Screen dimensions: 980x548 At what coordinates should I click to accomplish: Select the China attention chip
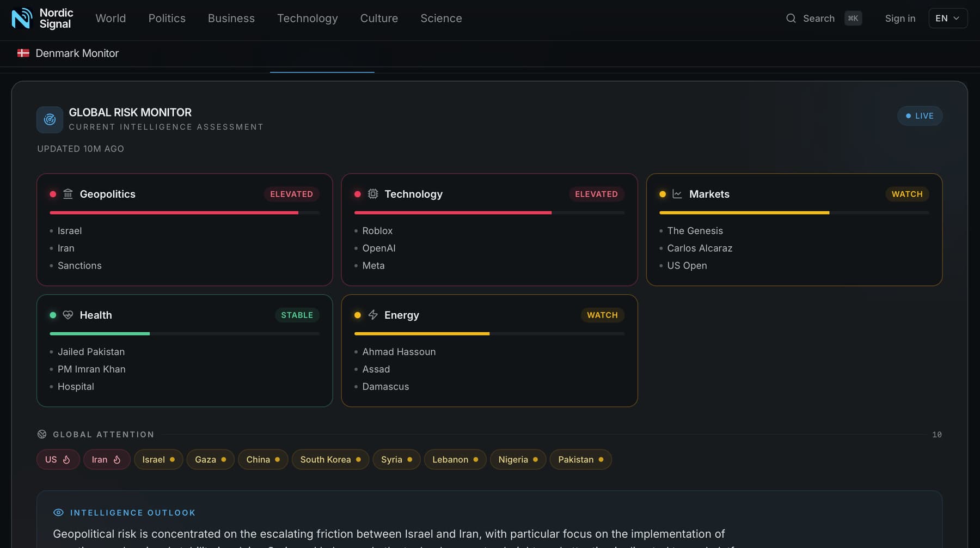point(263,460)
